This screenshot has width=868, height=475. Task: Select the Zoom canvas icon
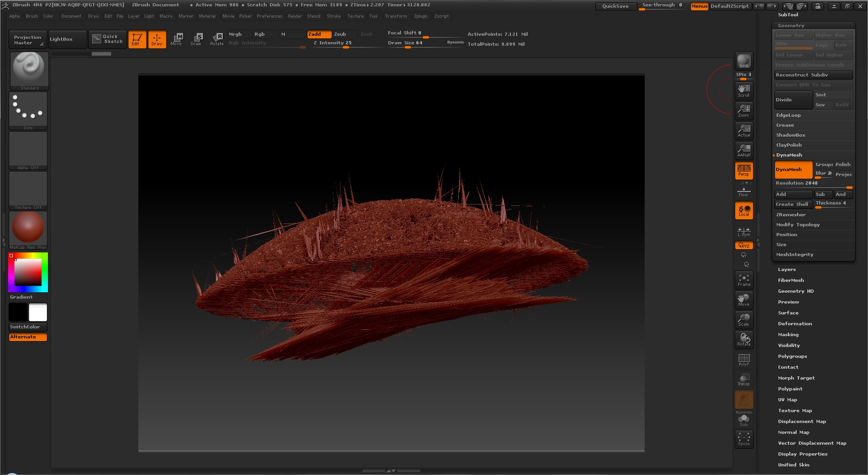744,110
